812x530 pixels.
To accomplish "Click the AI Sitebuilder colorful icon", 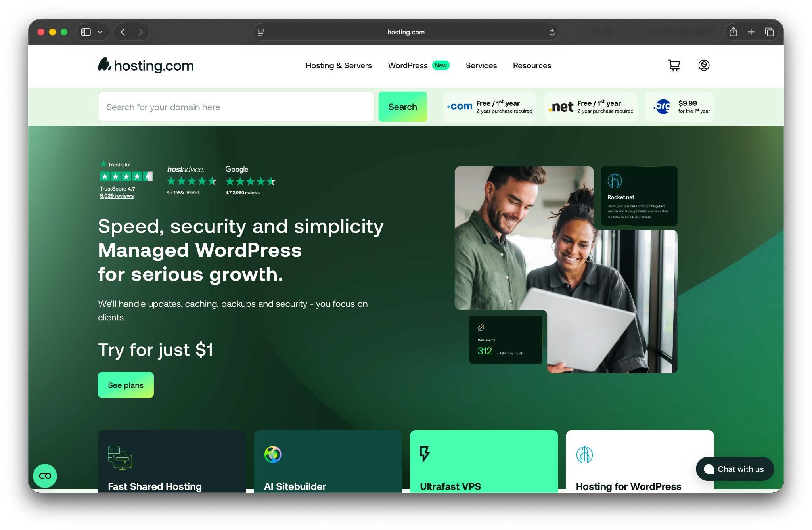I will pos(273,454).
